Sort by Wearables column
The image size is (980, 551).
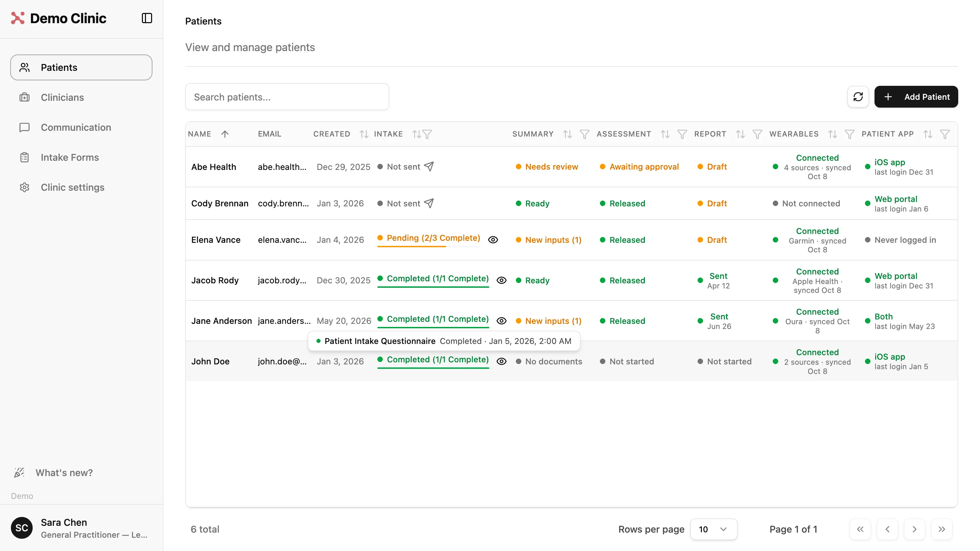coord(832,134)
